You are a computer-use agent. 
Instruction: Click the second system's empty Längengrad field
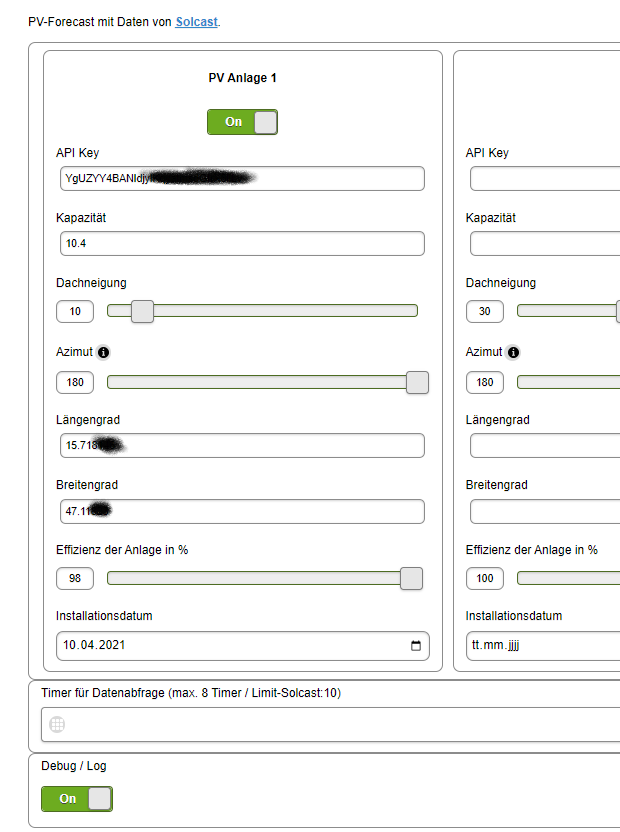[545, 446]
